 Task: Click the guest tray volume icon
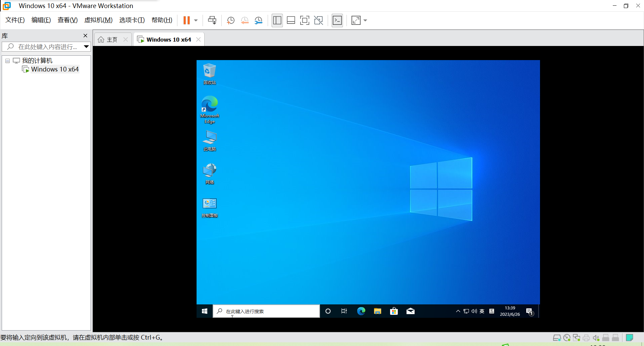474,311
